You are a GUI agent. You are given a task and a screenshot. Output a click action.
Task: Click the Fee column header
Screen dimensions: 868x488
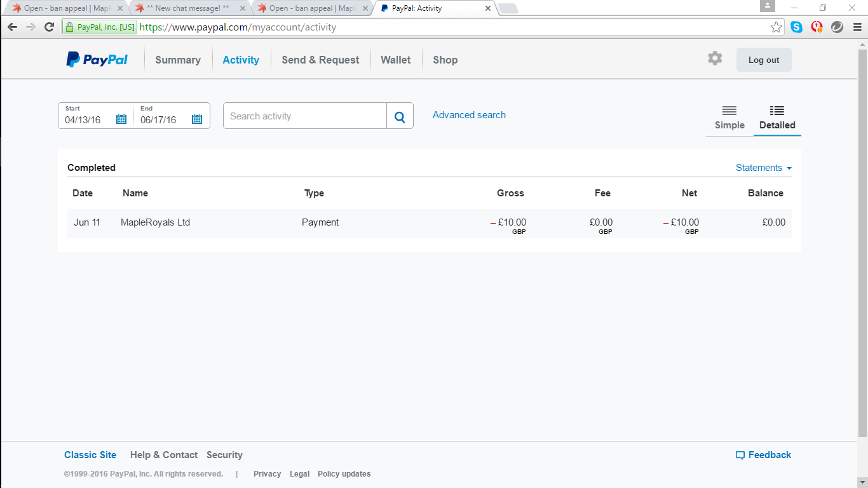click(x=602, y=193)
